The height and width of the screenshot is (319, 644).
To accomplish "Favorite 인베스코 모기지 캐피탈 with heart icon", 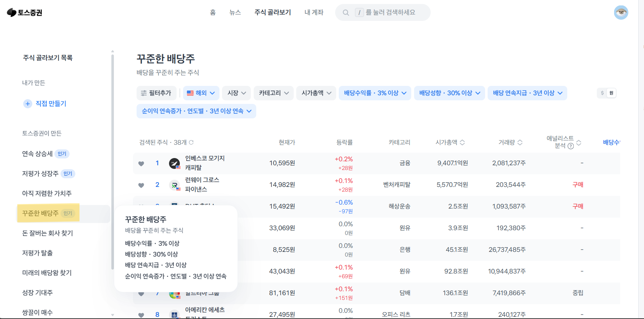I will (x=141, y=163).
